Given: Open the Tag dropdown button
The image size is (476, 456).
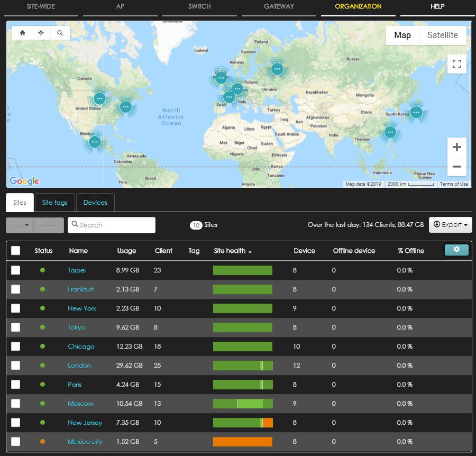Looking at the screenshot, I should tap(20, 225).
